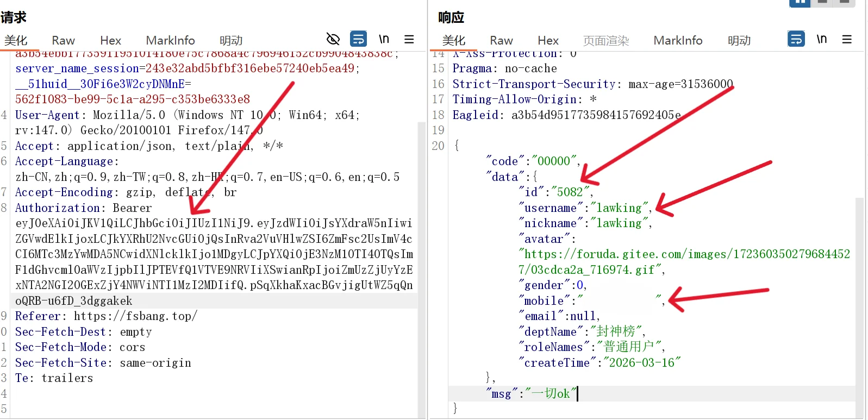Open request panel hamburger options menu

(x=409, y=39)
